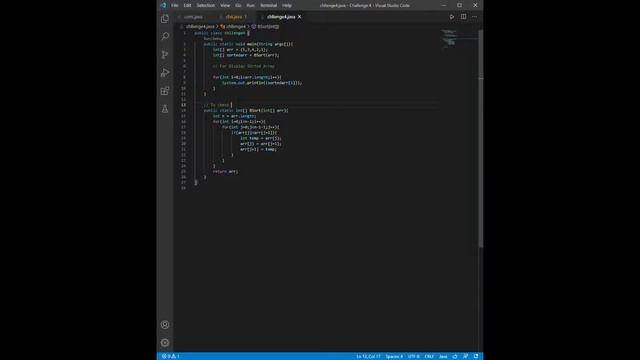640x360 pixels.
Task: Open the Search view in activity bar
Action: (165, 37)
